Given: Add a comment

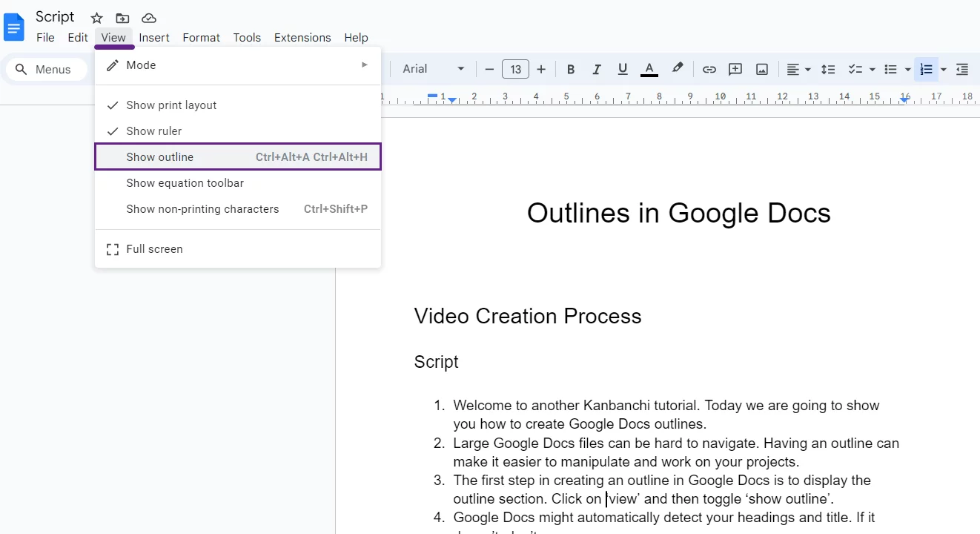Looking at the screenshot, I should (735, 69).
